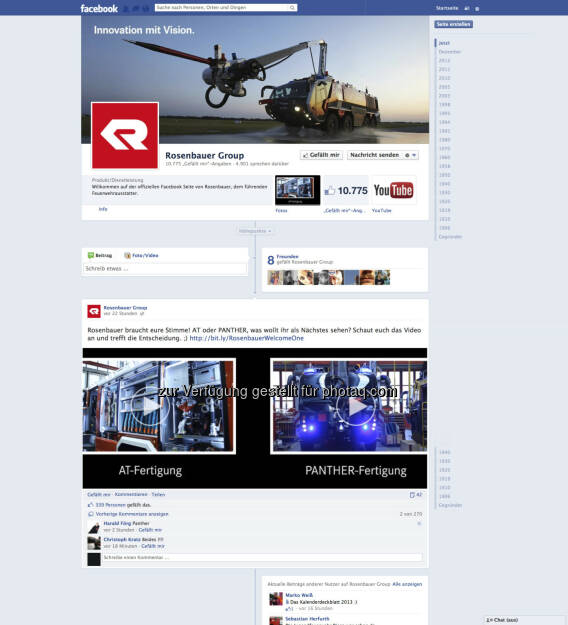This screenshot has width=568, height=625.
Task: Click the search magnifier icon
Action: [292, 8]
